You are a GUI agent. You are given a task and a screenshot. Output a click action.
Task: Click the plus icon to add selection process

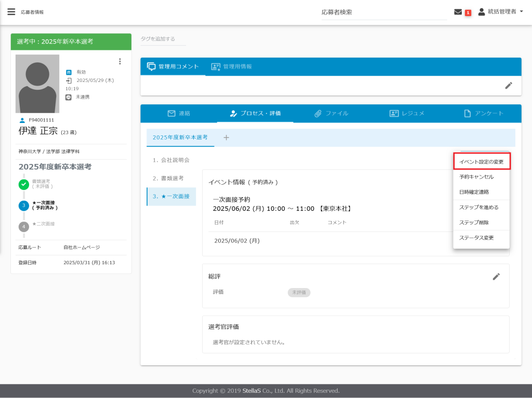point(226,138)
